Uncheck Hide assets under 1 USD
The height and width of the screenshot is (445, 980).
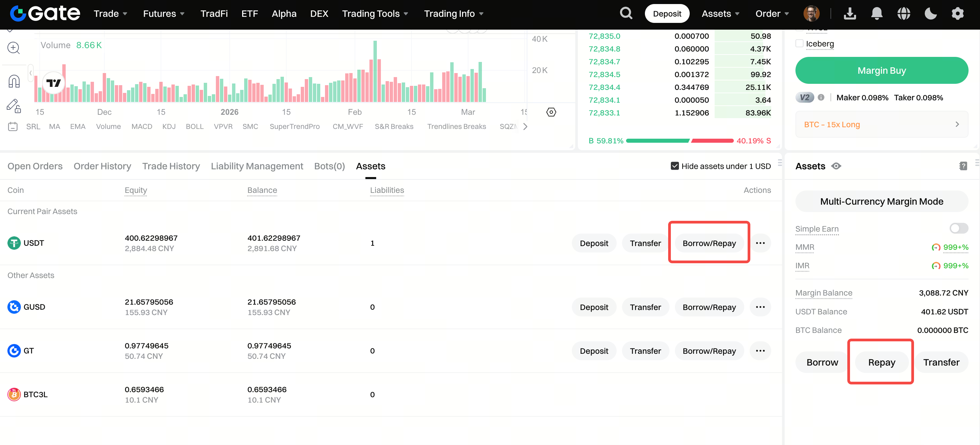pyautogui.click(x=675, y=166)
